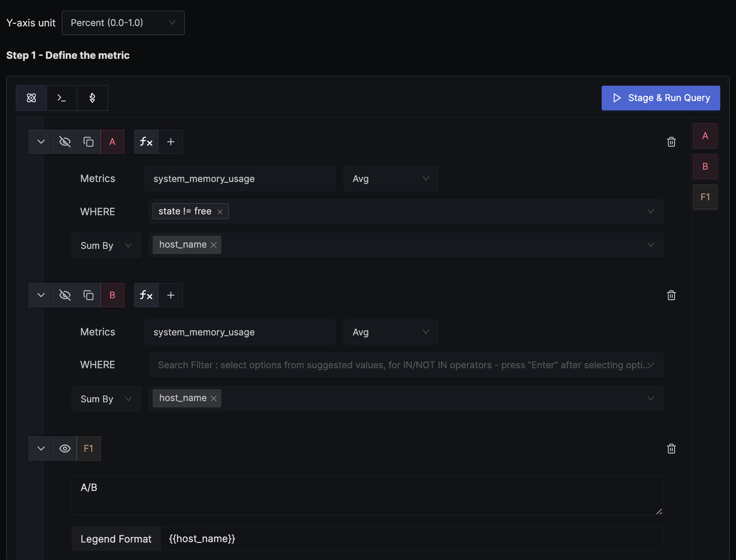
Task: Collapse query A with its chevron
Action: tap(41, 142)
